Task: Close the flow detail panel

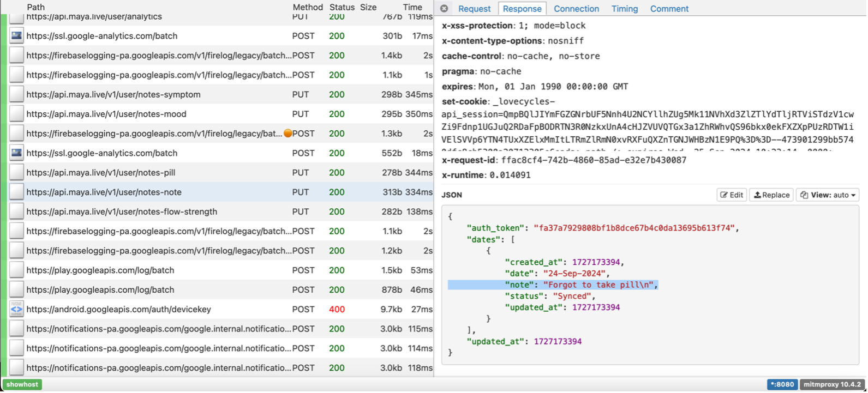Action: (x=444, y=9)
